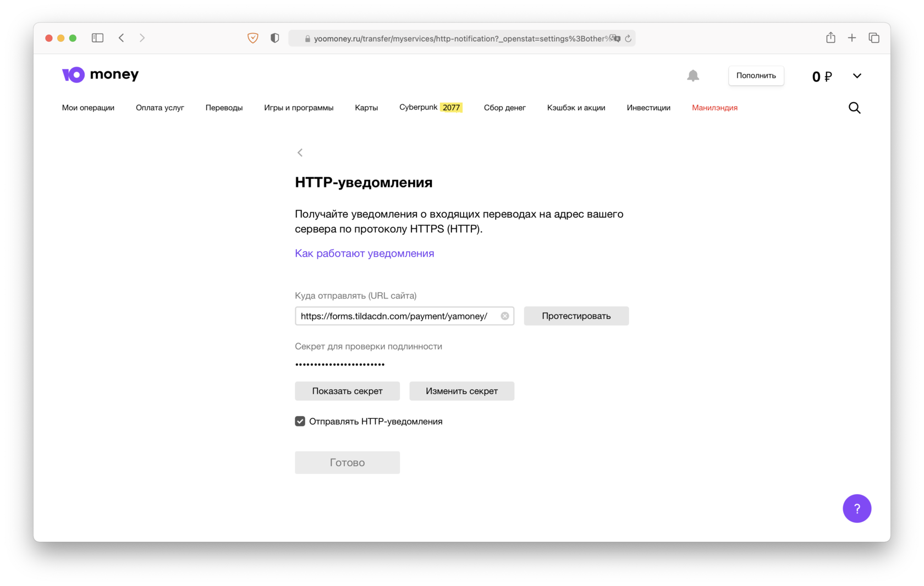The image size is (924, 586).
Task: Click Изменить секрет button
Action: (x=462, y=391)
